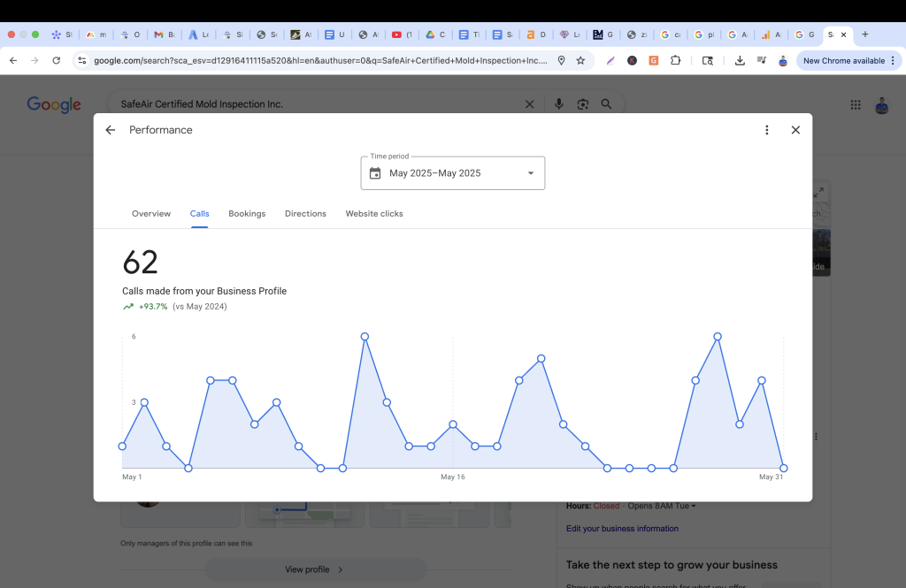Viewport: 906px width, 588px height.
Task: Expand the hours dropdown next to Opens 8AM Tue
Action: (694, 506)
